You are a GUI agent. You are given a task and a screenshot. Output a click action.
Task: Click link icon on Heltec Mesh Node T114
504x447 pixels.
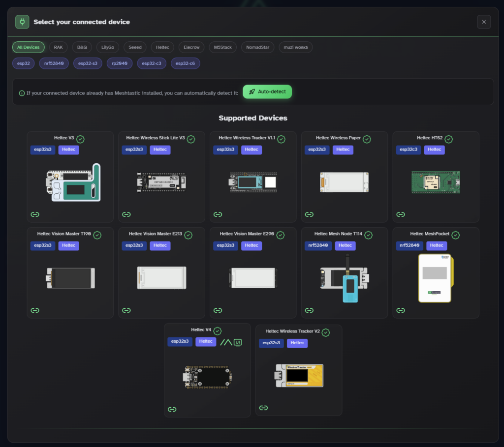coord(309,310)
